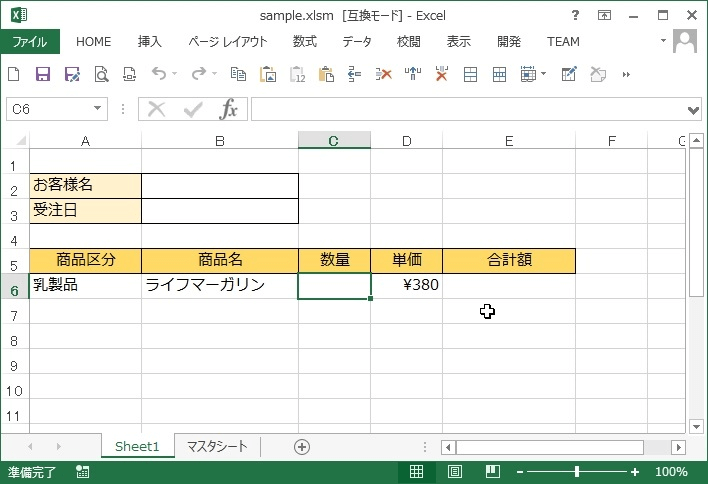Add a new sheet with plus button
Image resolution: width=708 pixels, height=484 pixels.
pyautogui.click(x=302, y=447)
